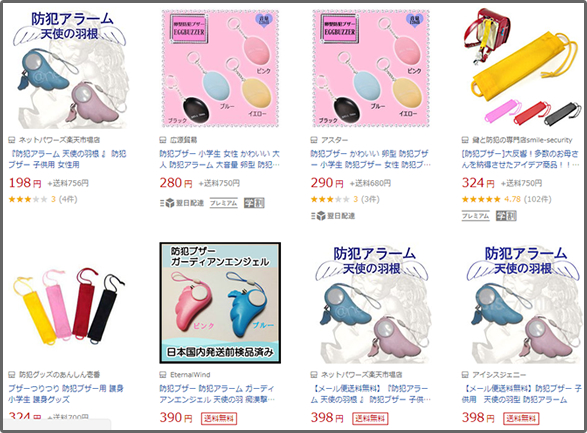The image size is (587, 433).
Task: Click プレミアム badge under 324円 yellow pouch item
Action: click(475, 216)
